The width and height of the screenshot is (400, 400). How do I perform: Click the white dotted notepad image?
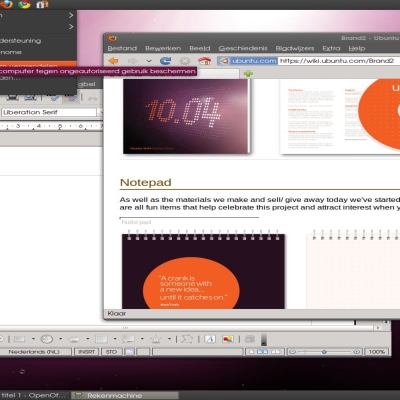[353, 270]
